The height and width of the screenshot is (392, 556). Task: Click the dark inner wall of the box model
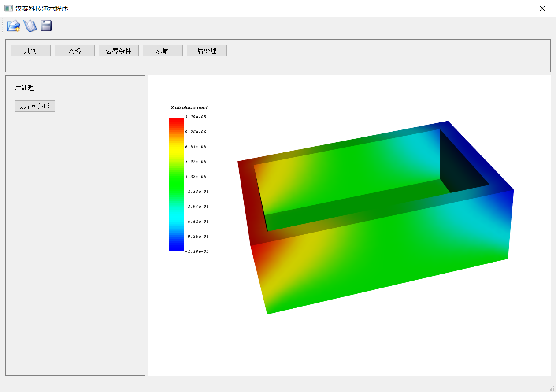click(458, 167)
